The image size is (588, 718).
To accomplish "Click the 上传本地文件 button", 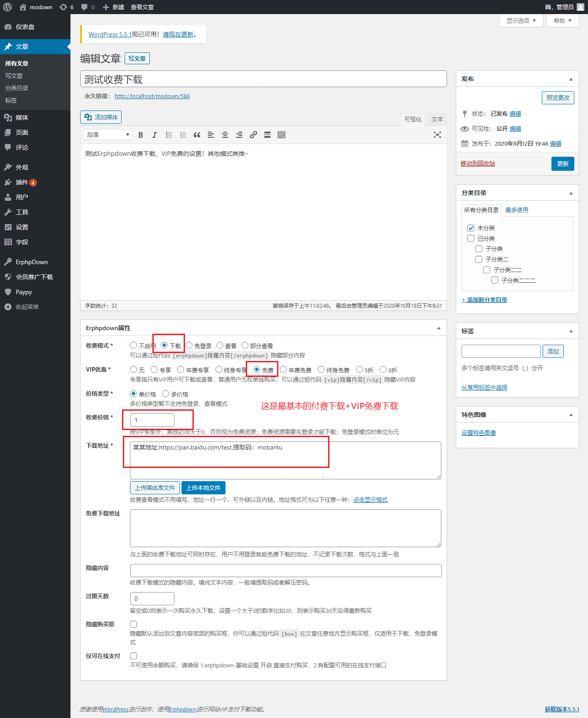I will tap(203, 488).
